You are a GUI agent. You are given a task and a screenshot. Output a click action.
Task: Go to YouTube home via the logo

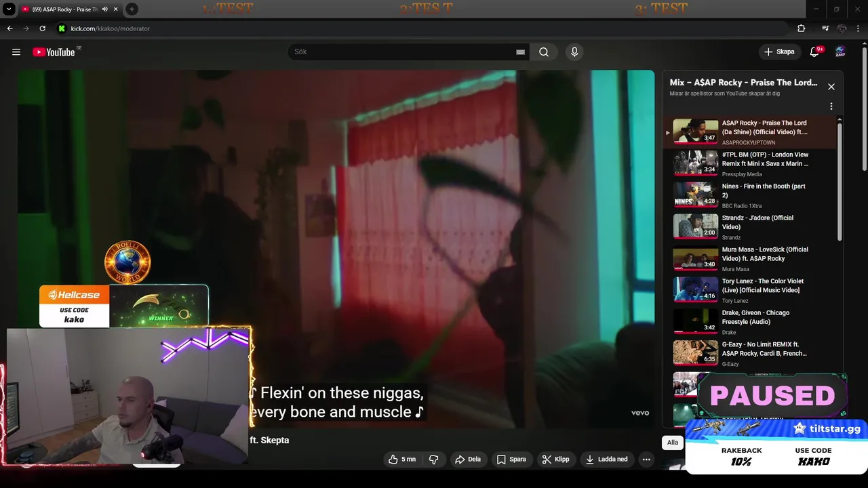click(54, 52)
